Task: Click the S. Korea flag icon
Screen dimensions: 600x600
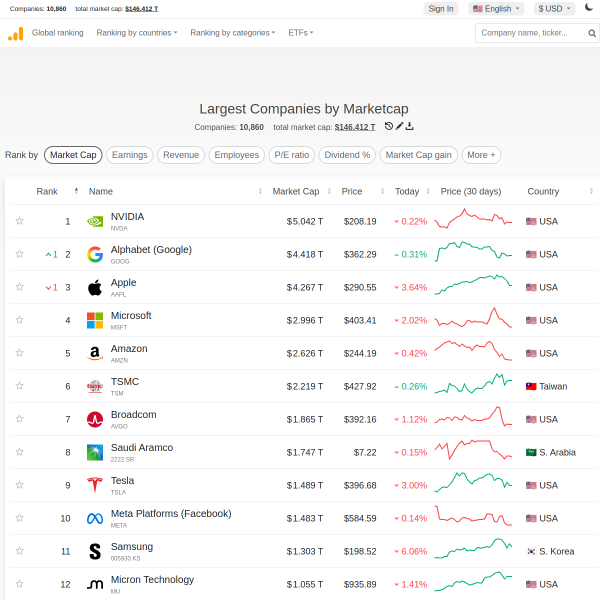Action: coord(531,551)
